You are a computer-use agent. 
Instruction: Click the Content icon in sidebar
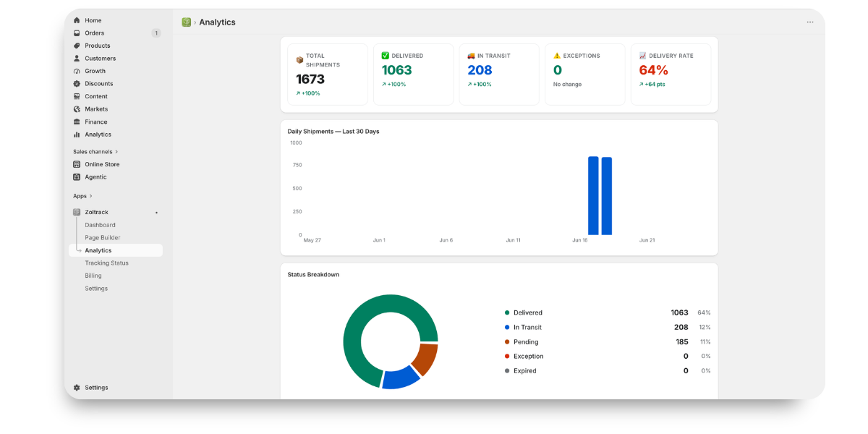pyautogui.click(x=77, y=96)
